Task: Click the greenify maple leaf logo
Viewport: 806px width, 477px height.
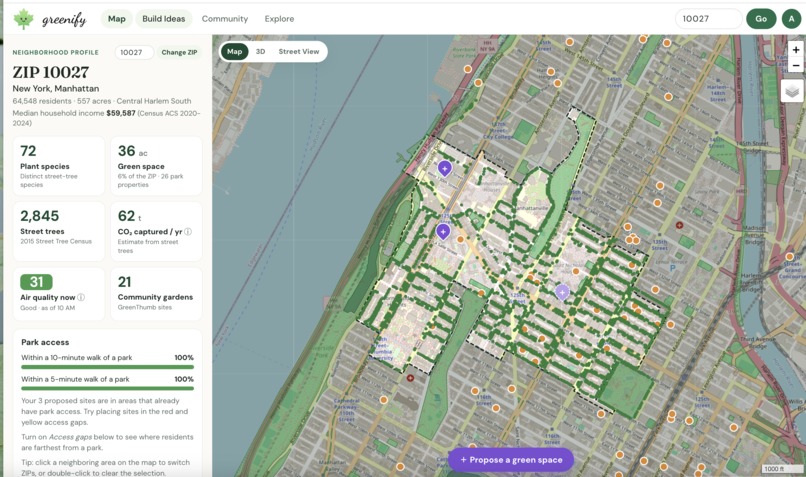Action: pyautogui.click(x=23, y=19)
